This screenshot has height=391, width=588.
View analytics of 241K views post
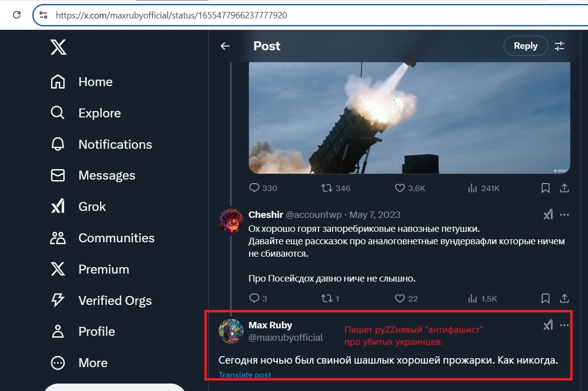point(484,188)
